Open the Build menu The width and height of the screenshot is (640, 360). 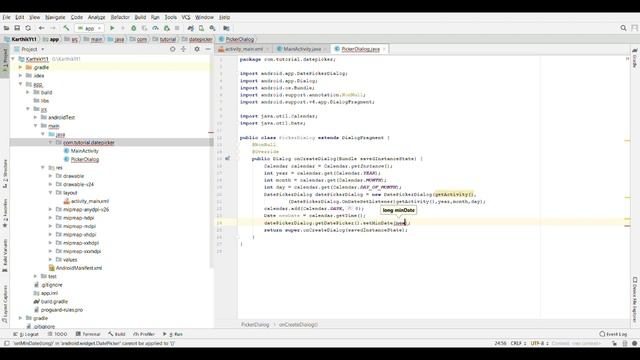(140, 17)
